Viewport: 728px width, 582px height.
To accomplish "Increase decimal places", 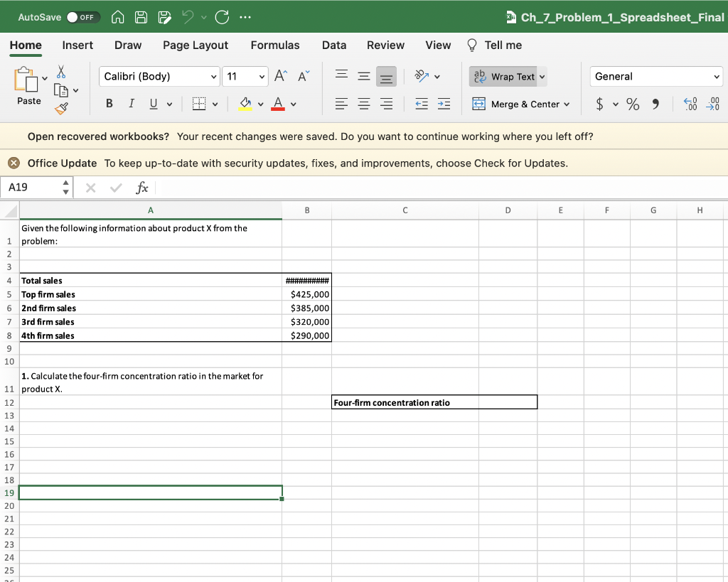I will pyautogui.click(x=690, y=104).
